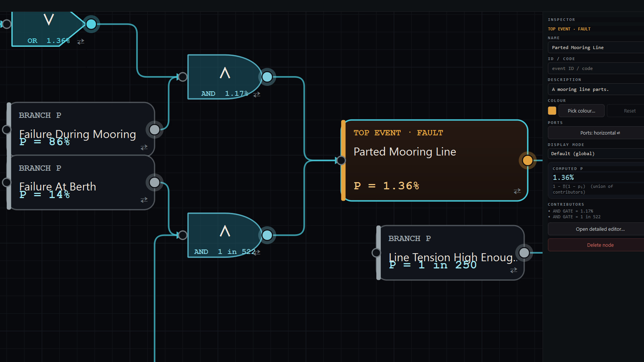This screenshot has height=362, width=644.
Task: Toggle swap icon on Failure At Berth node
Action: click(144, 200)
